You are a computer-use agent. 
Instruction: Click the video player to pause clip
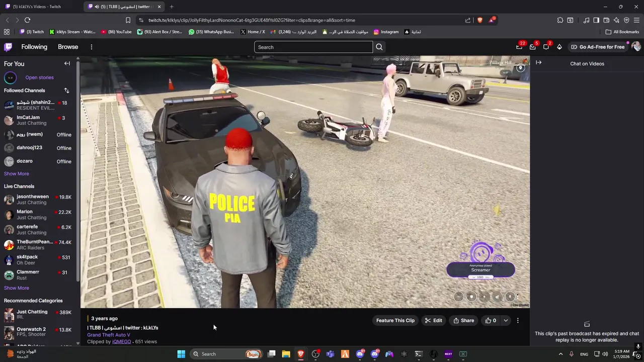(305, 182)
